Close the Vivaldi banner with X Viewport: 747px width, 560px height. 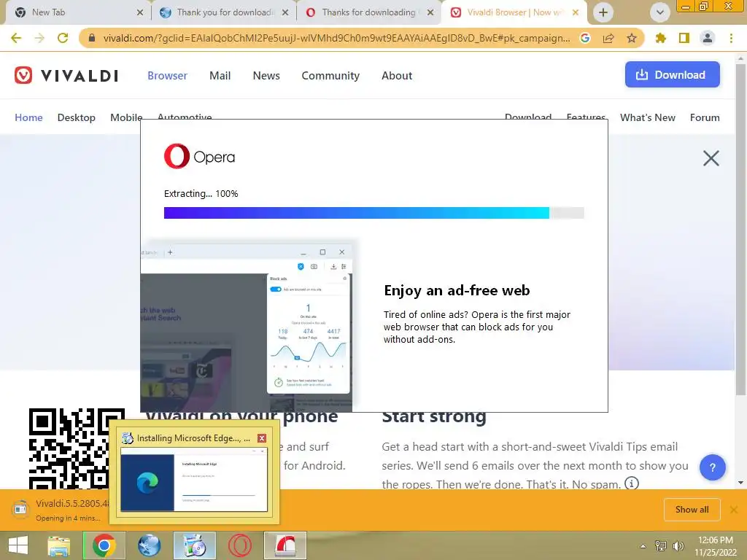coord(711,158)
